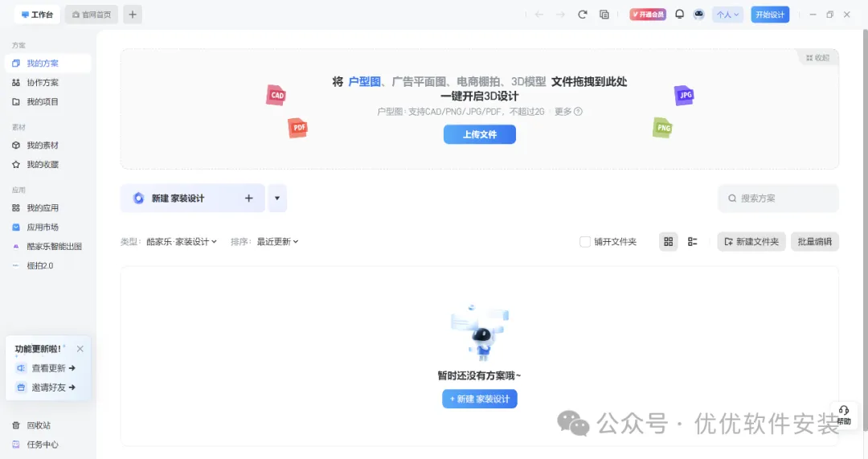This screenshot has width=868, height=459.
Task: Click the 户型图 link in banner
Action: [364, 81]
